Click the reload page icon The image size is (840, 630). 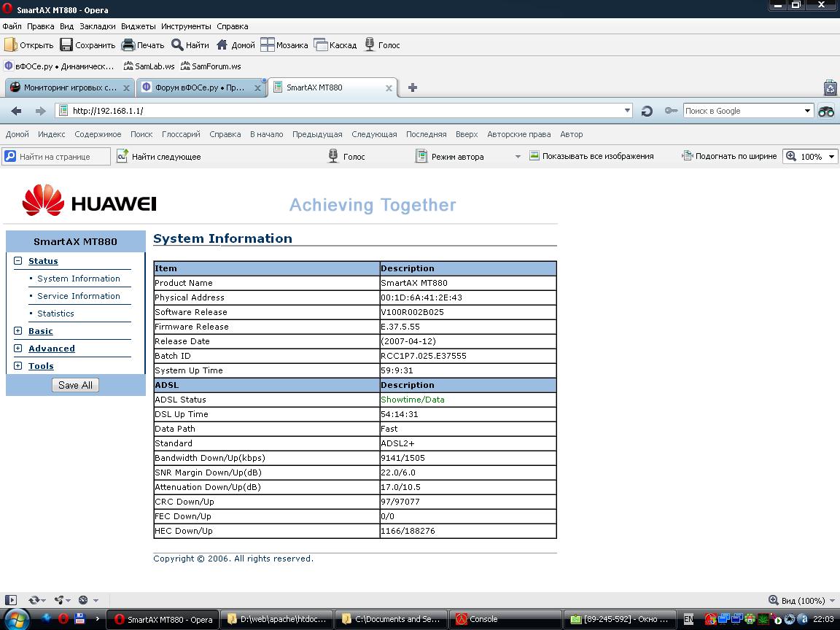click(x=646, y=111)
